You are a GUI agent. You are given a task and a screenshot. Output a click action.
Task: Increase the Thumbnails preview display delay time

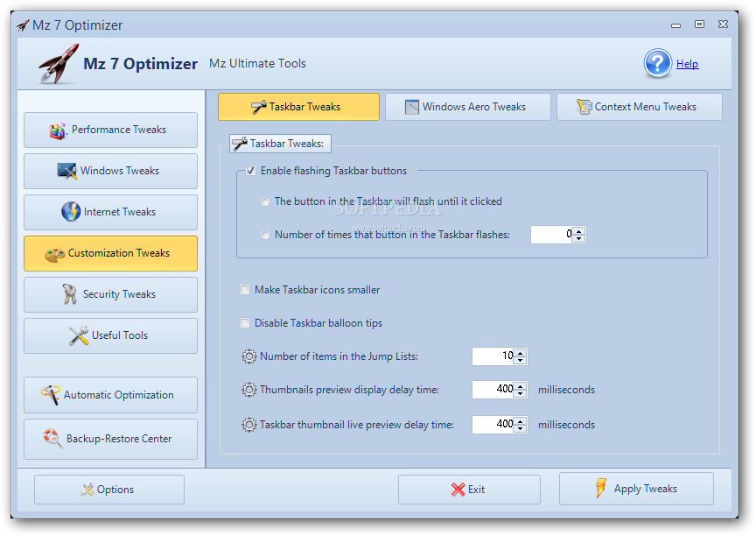[521, 386]
